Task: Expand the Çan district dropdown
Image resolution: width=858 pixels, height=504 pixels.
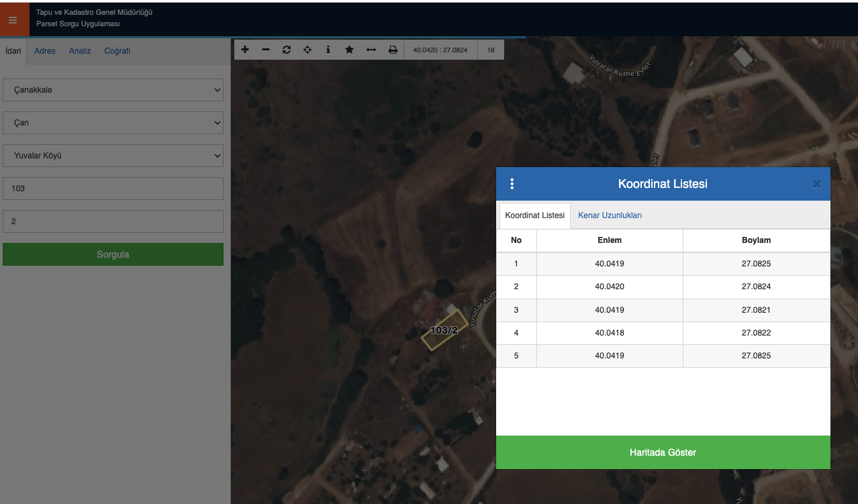Action: [x=113, y=123]
